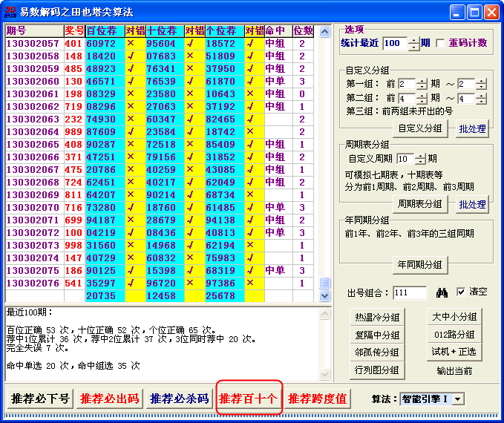
Task: Click 批处理 beside 周期表分组
Action: point(472,205)
